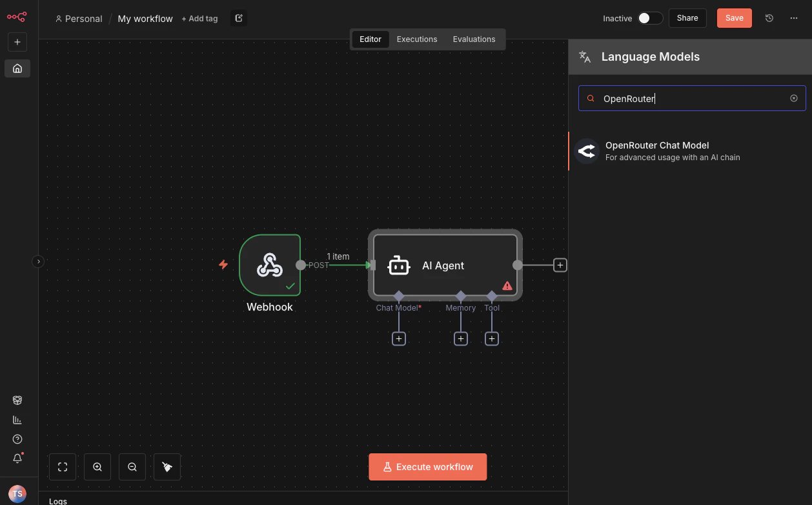Click the icon beside Add tag

(x=239, y=18)
